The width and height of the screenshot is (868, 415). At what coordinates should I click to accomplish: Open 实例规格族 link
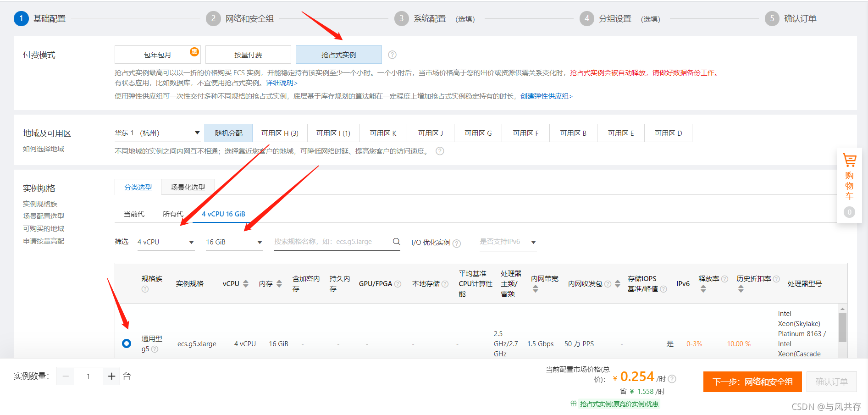tap(40, 204)
